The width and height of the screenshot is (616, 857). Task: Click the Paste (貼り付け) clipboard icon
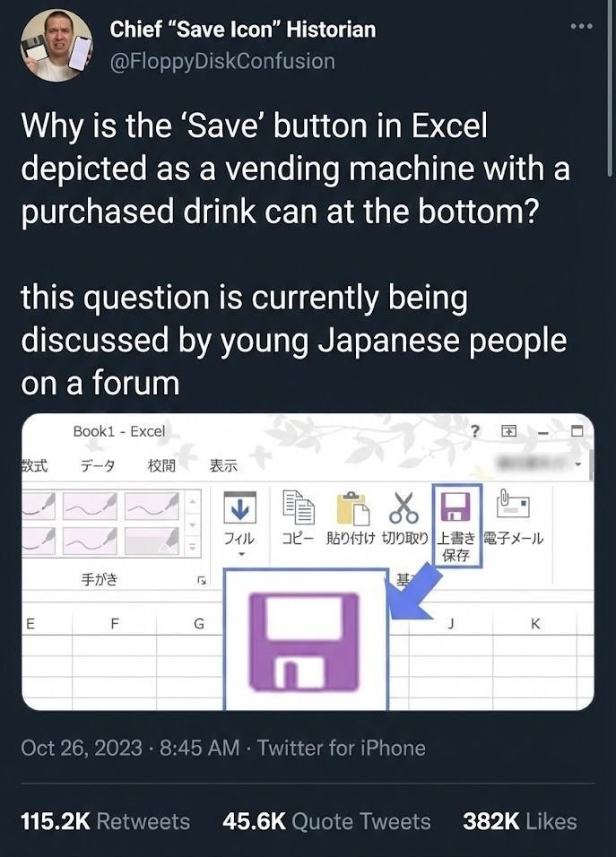click(353, 510)
